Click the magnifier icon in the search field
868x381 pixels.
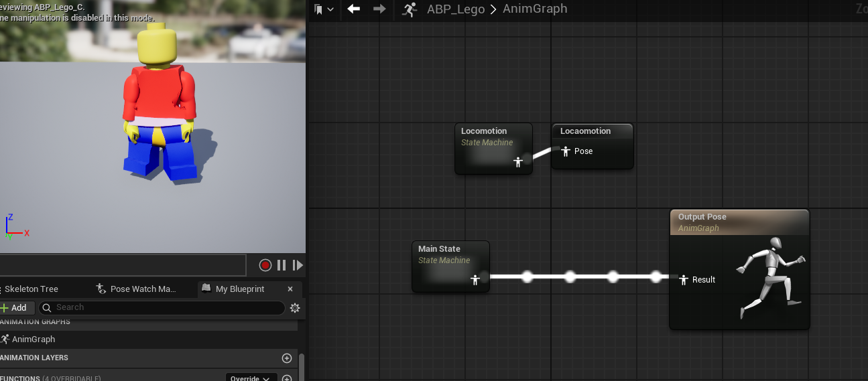pos(47,308)
